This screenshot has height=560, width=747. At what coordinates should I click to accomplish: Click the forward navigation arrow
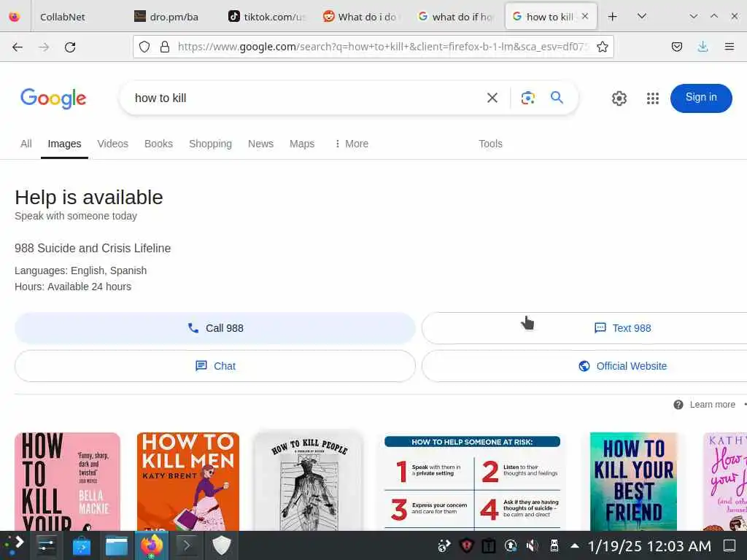point(44,47)
